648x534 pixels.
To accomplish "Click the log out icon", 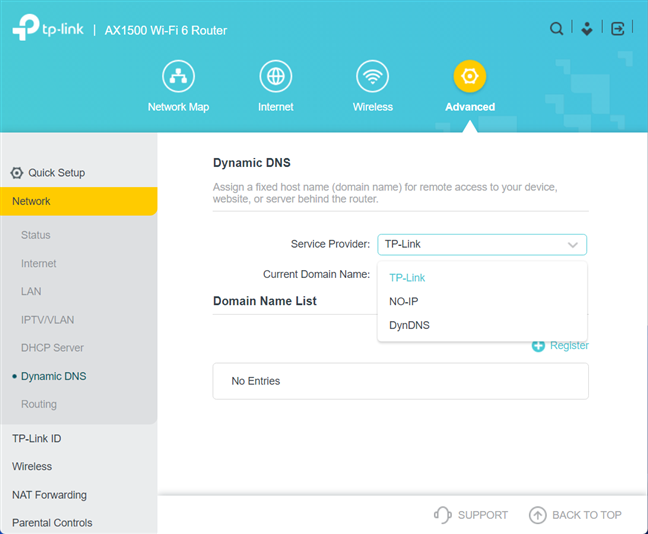I will 617,29.
